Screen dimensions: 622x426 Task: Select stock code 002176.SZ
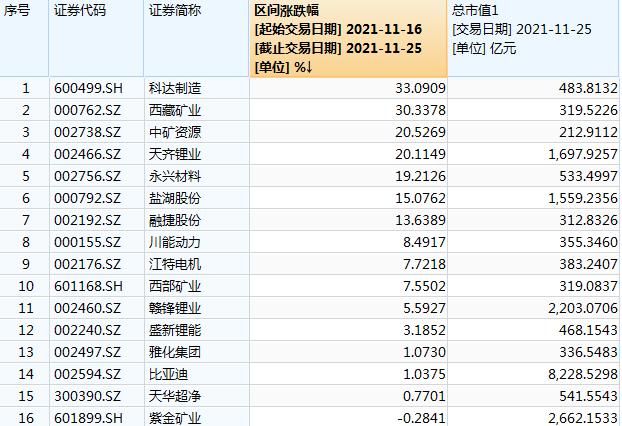point(87,264)
